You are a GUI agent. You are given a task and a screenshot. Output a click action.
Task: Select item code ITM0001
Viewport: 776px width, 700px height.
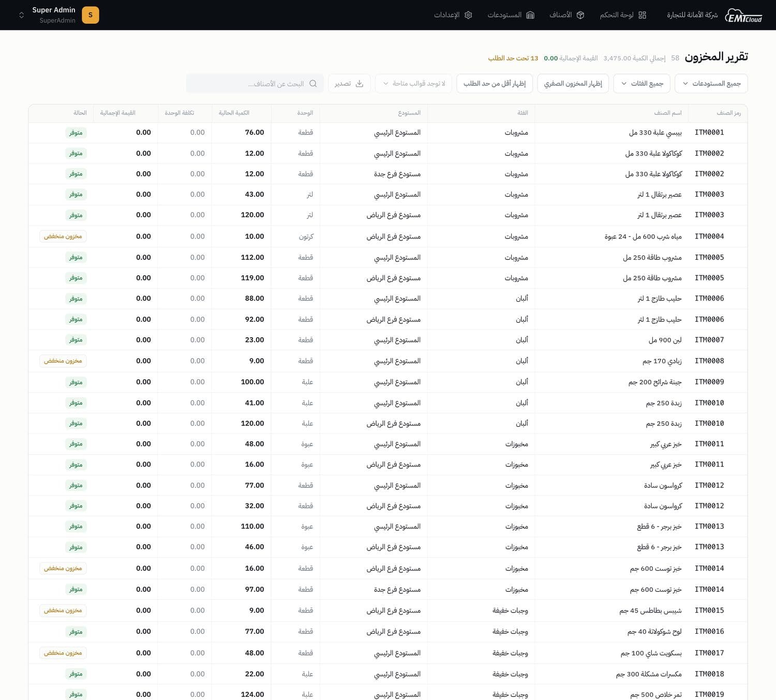pyautogui.click(x=709, y=132)
